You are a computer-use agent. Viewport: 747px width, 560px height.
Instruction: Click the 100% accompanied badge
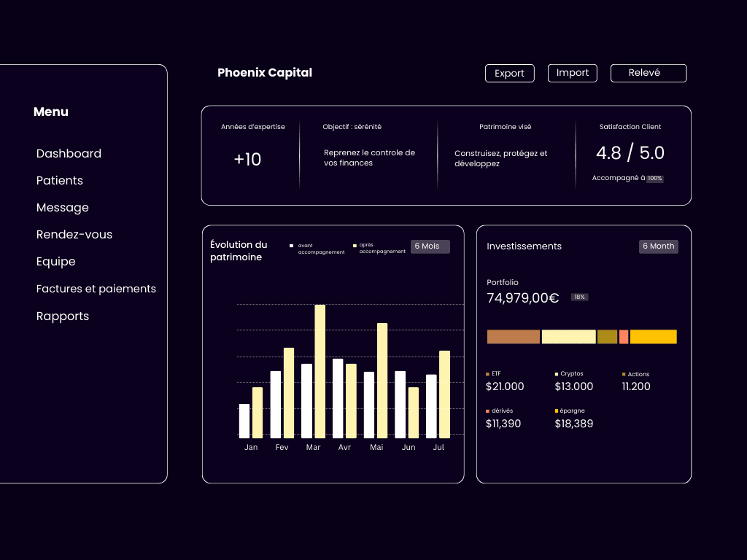tap(654, 178)
